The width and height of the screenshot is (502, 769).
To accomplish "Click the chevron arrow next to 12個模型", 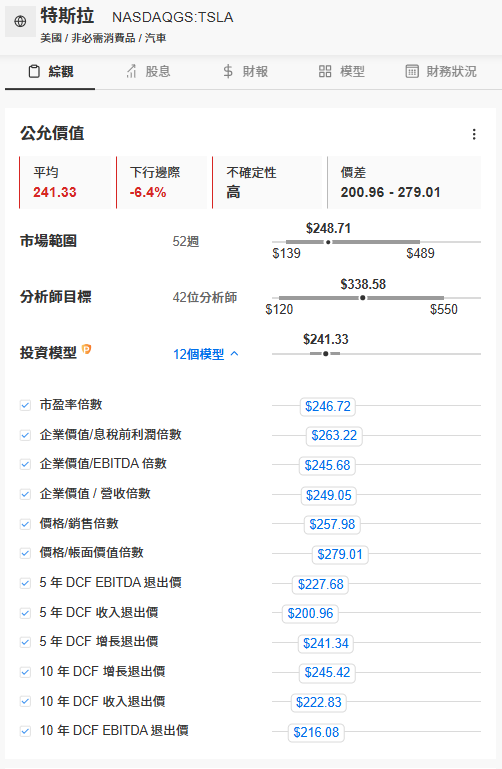I will (x=234, y=354).
